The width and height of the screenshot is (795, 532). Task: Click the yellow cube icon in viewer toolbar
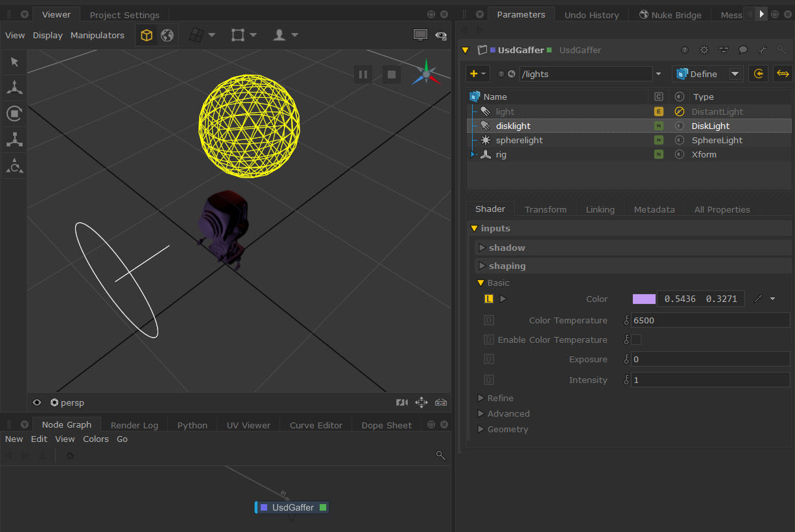click(x=147, y=36)
